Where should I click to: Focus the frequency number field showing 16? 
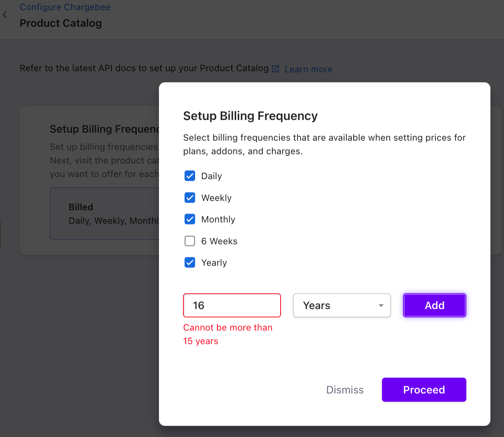pyautogui.click(x=232, y=306)
